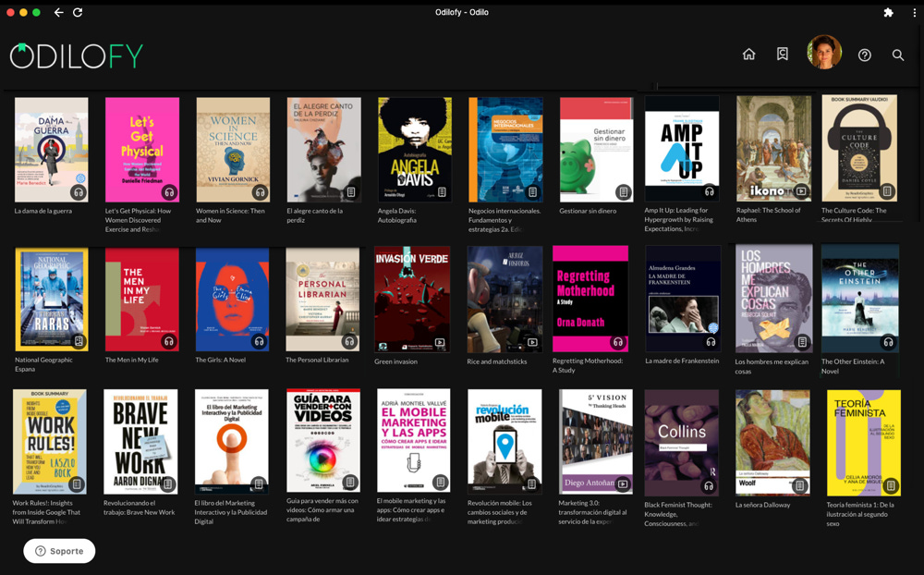Click ebook icon on Negocios internacionales cover
This screenshot has width=924, height=575.
tap(533, 192)
